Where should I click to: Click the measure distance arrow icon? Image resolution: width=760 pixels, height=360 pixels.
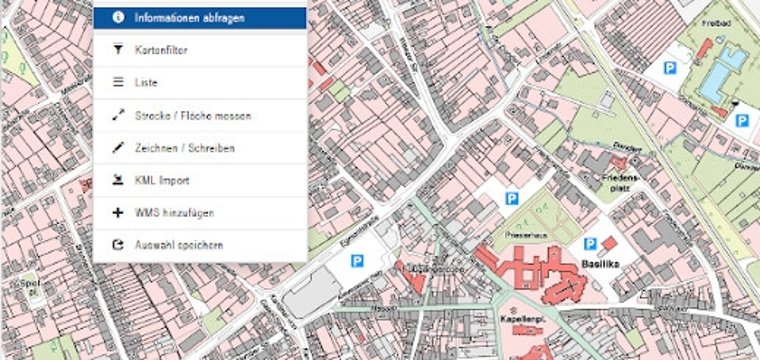click(x=118, y=115)
